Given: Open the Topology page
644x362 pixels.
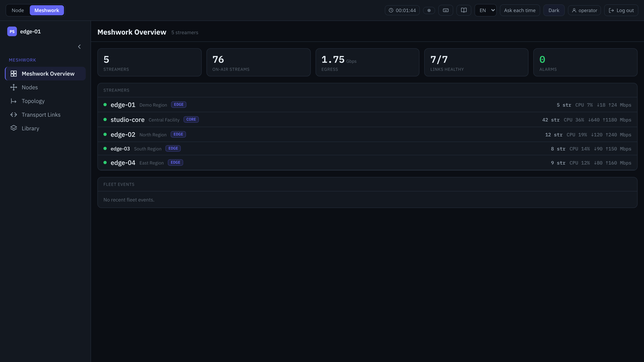Looking at the screenshot, I should 45,101.
